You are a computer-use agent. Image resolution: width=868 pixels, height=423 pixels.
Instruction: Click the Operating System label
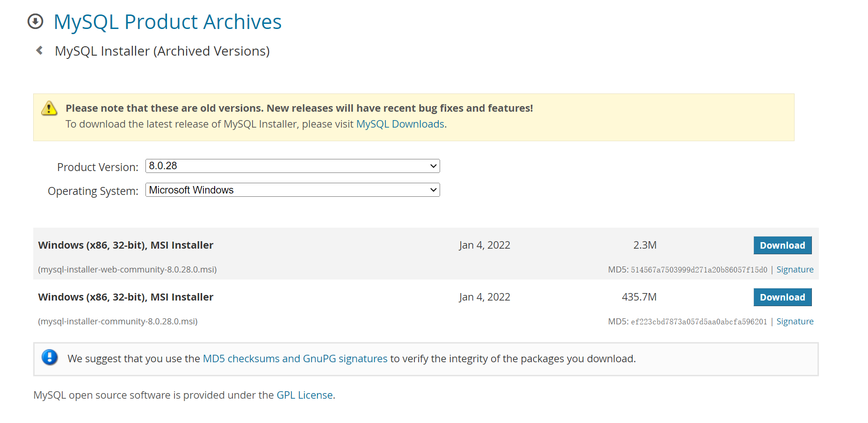point(93,191)
